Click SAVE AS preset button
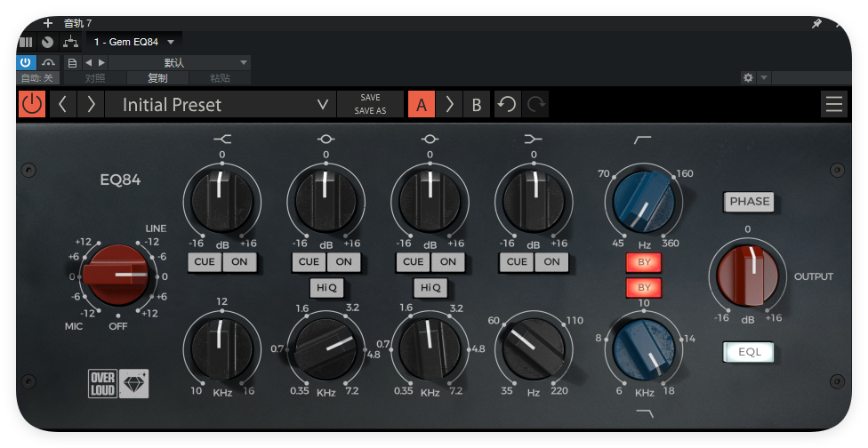 point(370,110)
